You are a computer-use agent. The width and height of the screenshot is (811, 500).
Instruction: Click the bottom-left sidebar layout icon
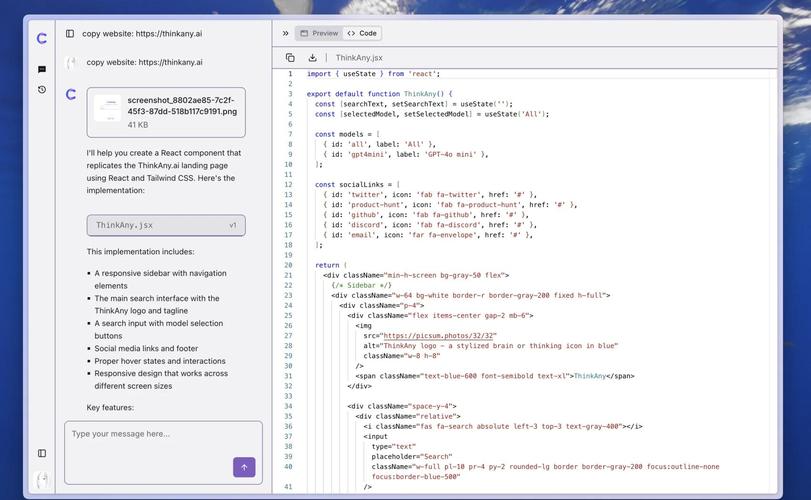[x=42, y=453]
